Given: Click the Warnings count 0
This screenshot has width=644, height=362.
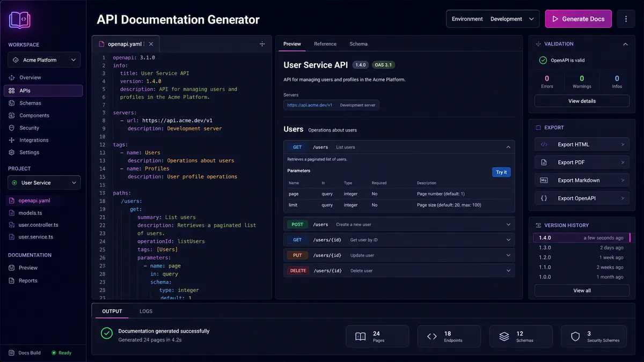Looking at the screenshot, I should (582, 78).
